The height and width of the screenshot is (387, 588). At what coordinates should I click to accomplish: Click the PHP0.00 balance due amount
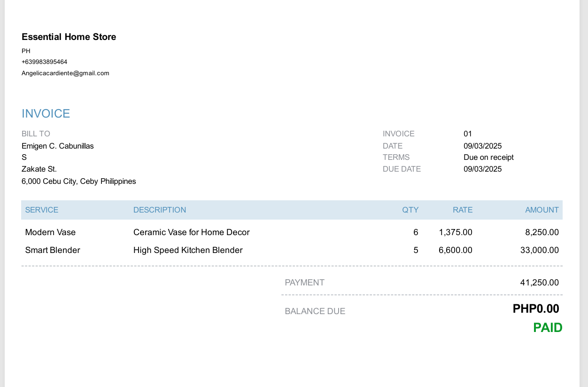[x=535, y=309]
